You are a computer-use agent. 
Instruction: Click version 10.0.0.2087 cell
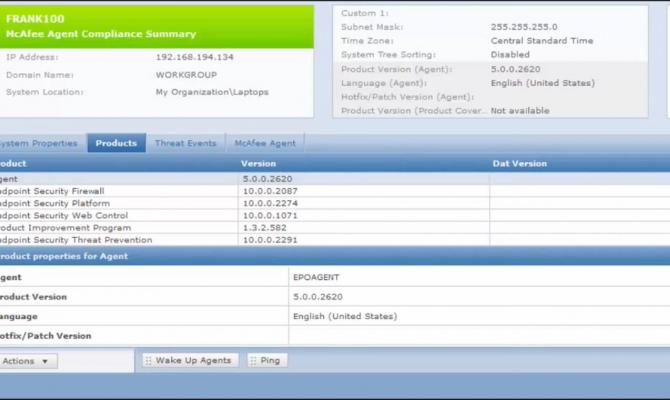coord(270,191)
